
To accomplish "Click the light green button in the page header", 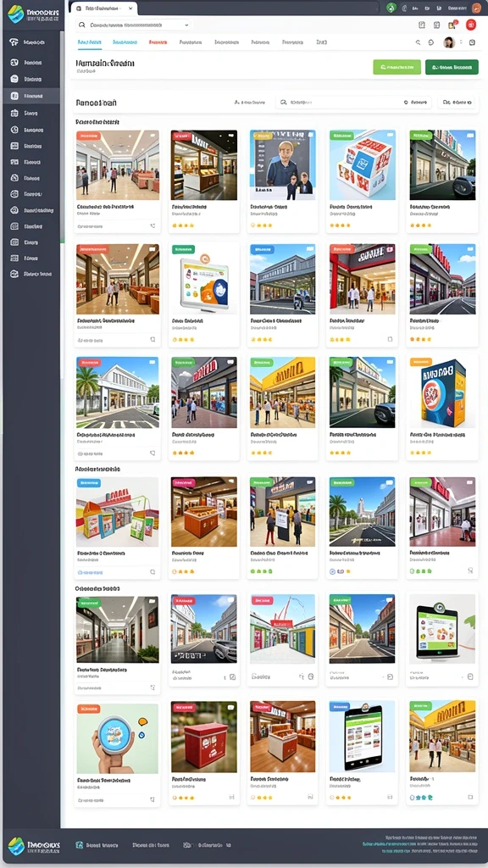I will 396,67.
